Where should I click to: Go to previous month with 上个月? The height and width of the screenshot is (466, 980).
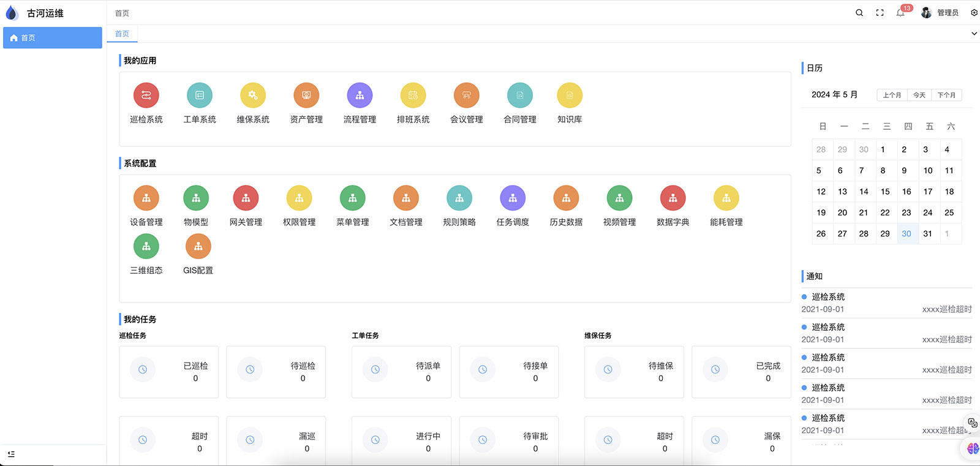coord(892,95)
